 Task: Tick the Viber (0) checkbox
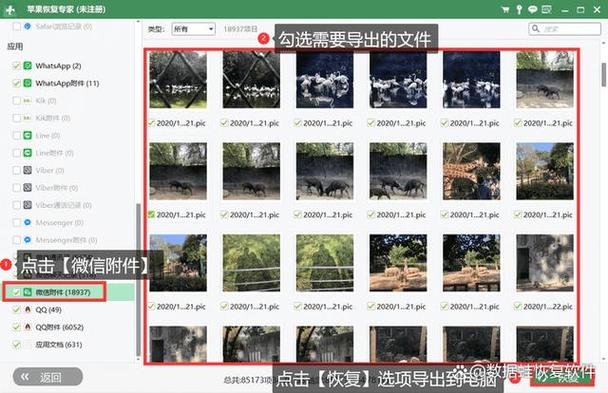click(16, 170)
